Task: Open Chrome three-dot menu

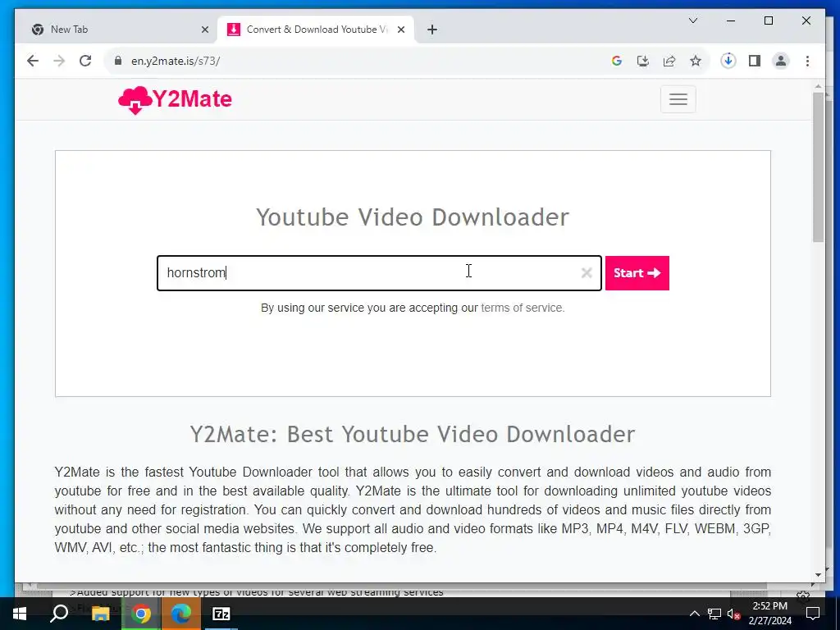Action: click(807, 61)
